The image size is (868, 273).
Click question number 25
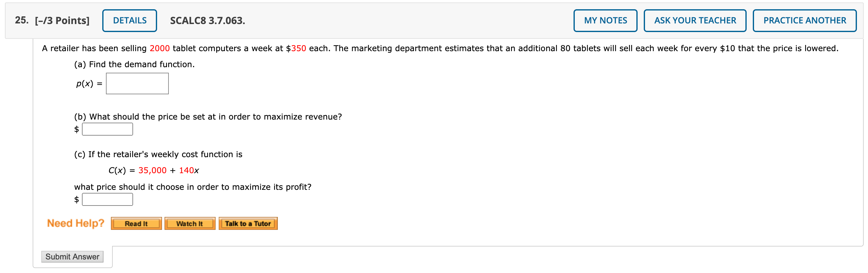21,20
